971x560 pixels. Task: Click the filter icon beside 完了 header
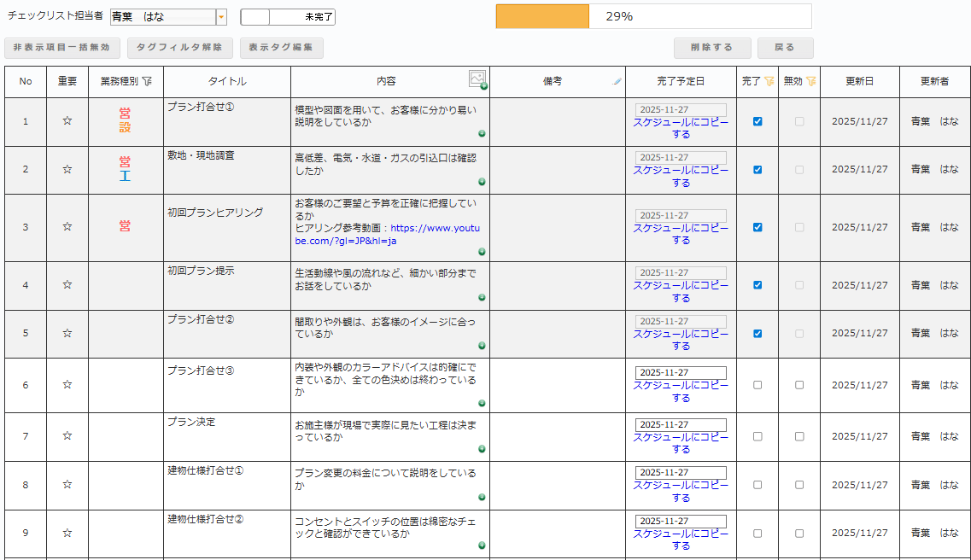point(769,81)
